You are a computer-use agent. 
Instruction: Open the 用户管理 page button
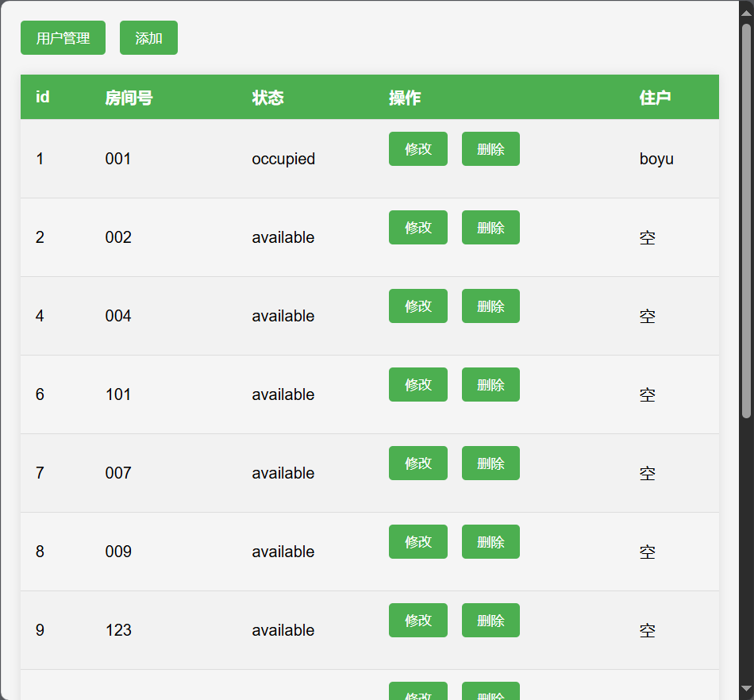tap(63, 37)
